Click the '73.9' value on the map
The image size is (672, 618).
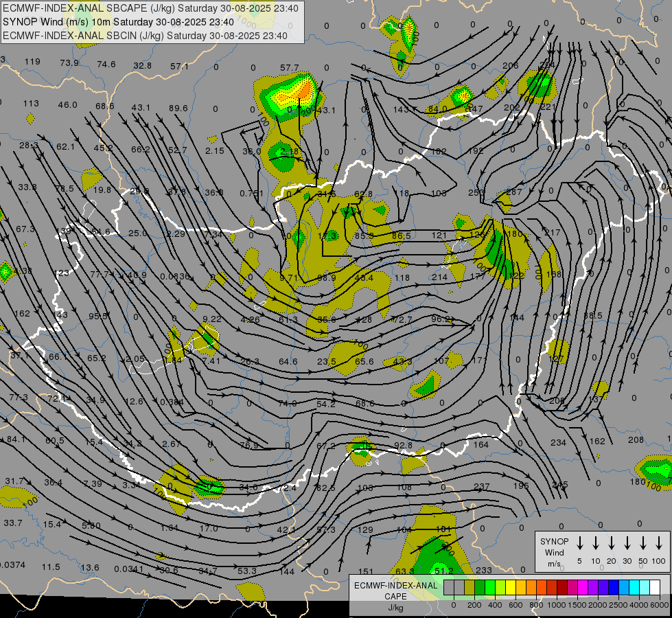69,63
